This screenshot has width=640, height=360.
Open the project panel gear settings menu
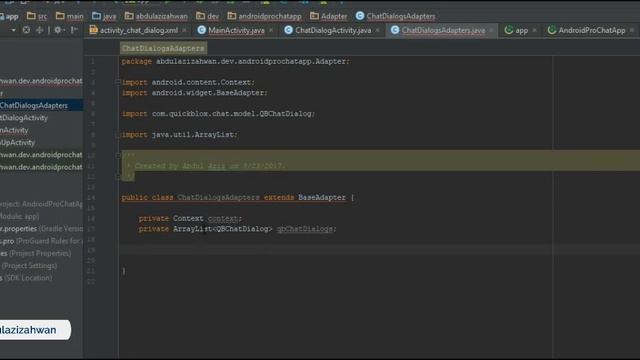(58, 30)
